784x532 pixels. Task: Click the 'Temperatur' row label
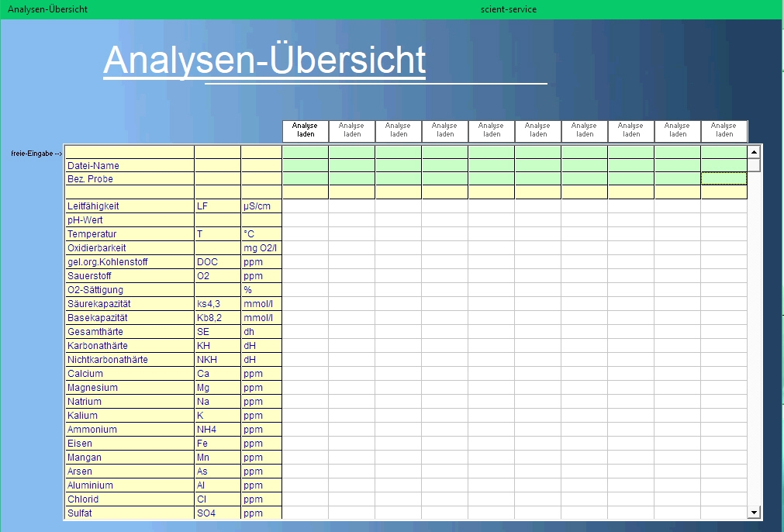pos(130,234)
